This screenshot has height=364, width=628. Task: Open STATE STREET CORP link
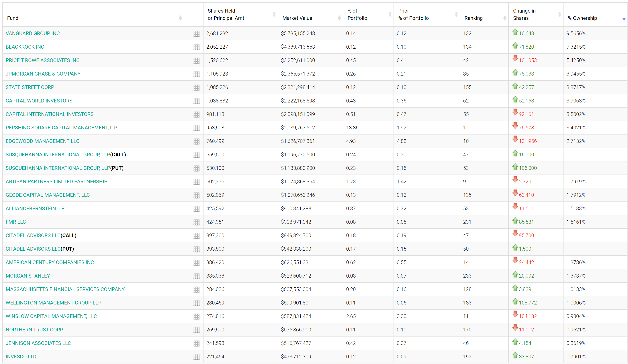30,87
